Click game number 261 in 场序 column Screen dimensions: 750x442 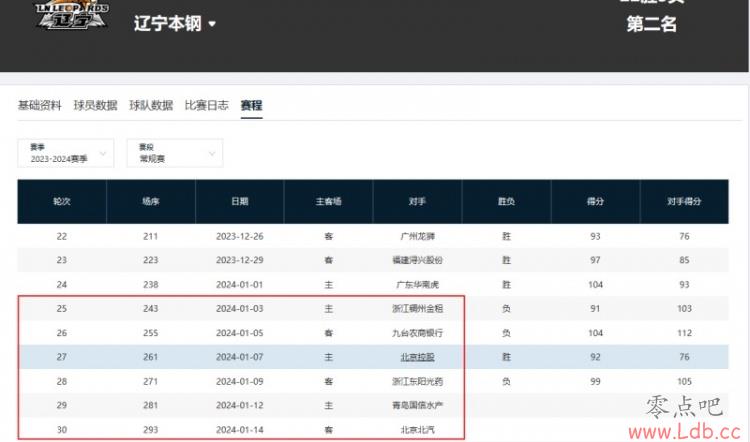(x=151, y=357)
